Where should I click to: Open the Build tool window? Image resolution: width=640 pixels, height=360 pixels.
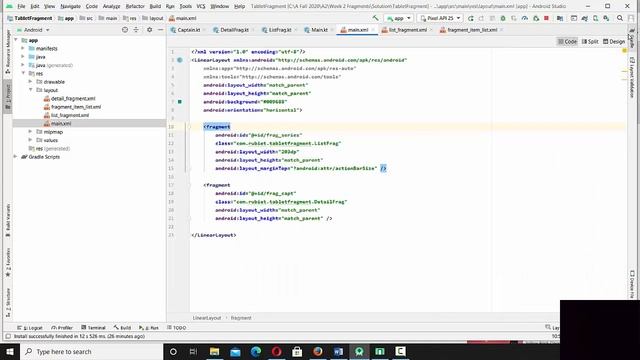[x=122, y=328]
